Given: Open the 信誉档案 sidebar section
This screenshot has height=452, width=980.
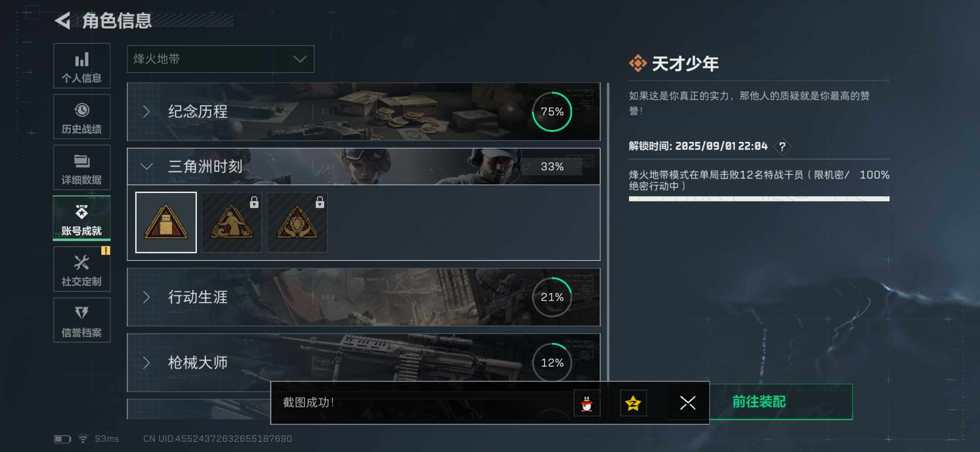Looking at the screenshot, I should 82,320.
